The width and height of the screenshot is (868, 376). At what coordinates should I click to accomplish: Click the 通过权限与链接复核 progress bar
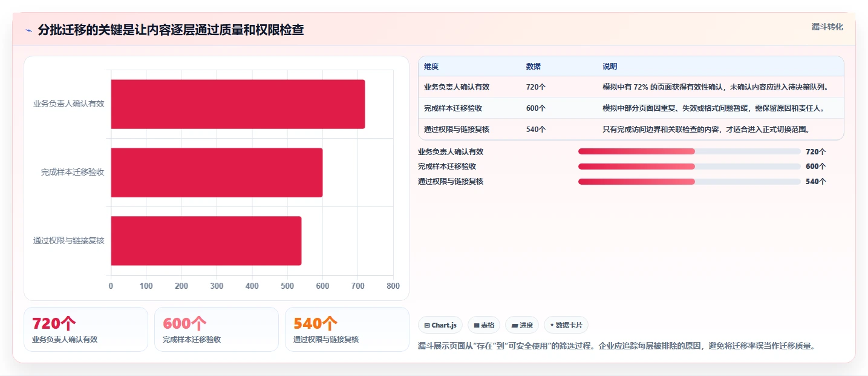click(689, 182)
